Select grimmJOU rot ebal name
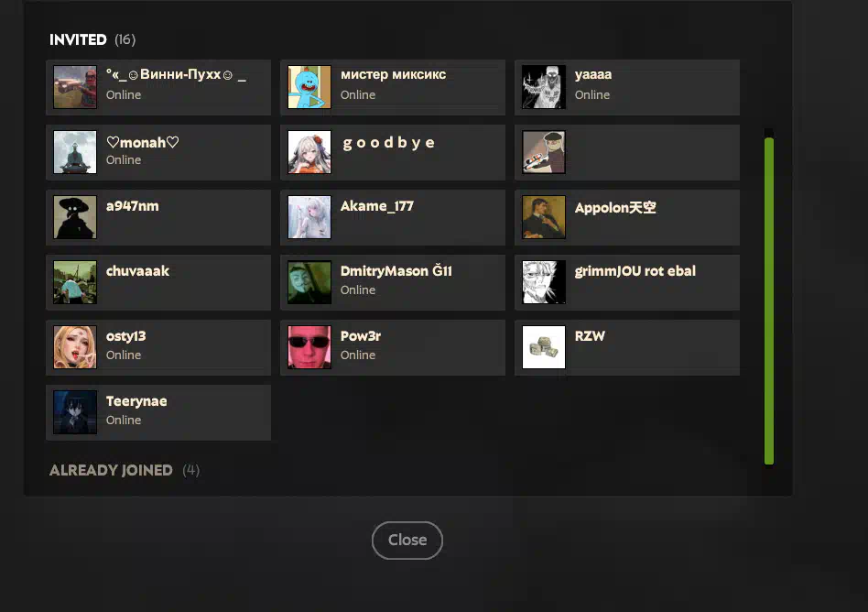This screenshot has height=612, width=868. pyautogui.click(x=635, y=271)
